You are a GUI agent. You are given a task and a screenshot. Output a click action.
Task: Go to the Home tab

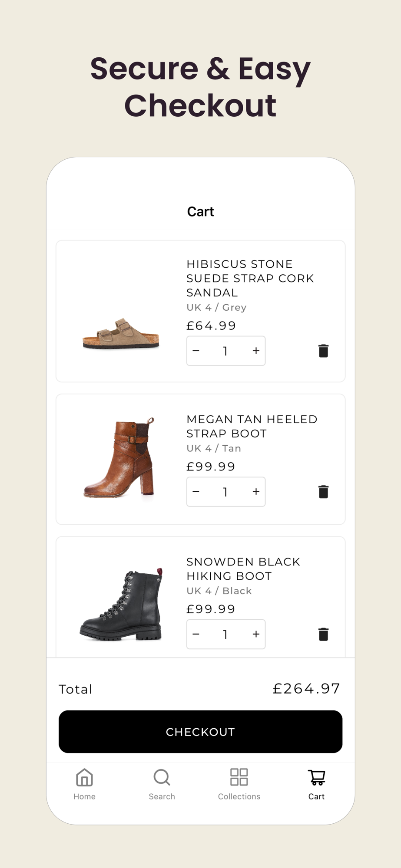[x=84, y=784]
